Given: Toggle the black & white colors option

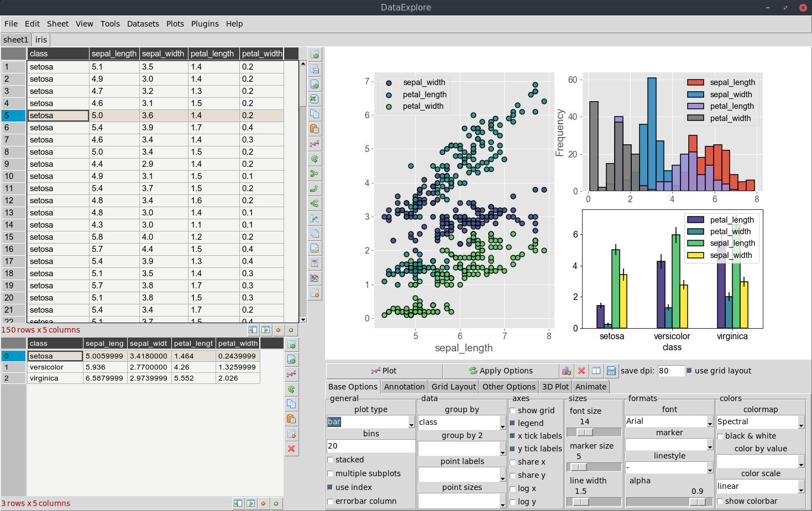Looking at the screenshot, I should coord(719,436).
